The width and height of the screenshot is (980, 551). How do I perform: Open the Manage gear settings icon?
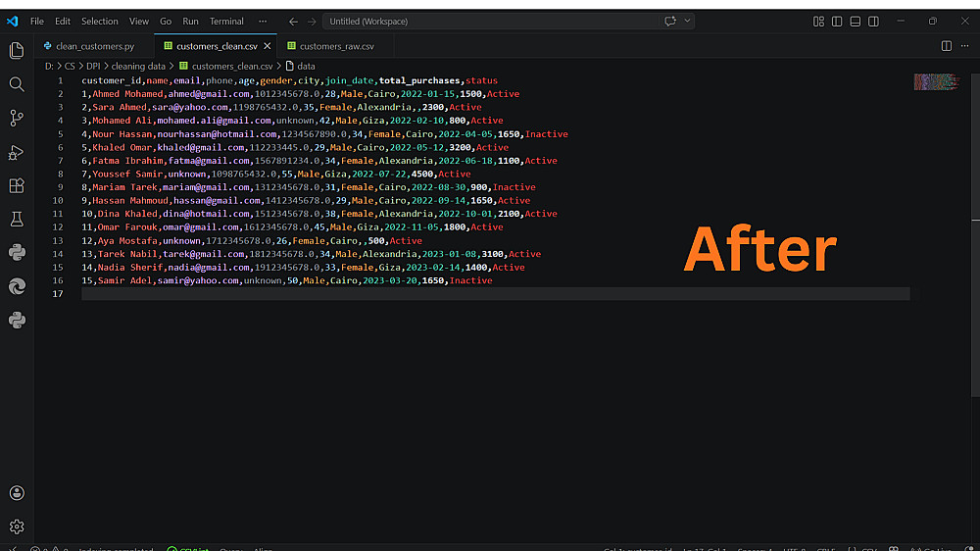tap(17, 526)
